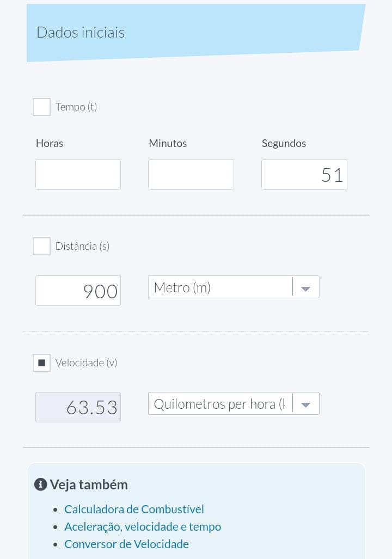Viewport: 392px width, 559px height.
Task: Open the Metro (m) unit selector
Action: click(220, 287)
